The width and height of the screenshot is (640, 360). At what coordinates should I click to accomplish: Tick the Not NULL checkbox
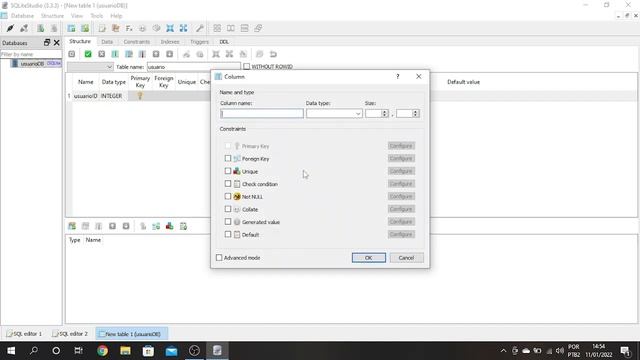pos(228,196)
